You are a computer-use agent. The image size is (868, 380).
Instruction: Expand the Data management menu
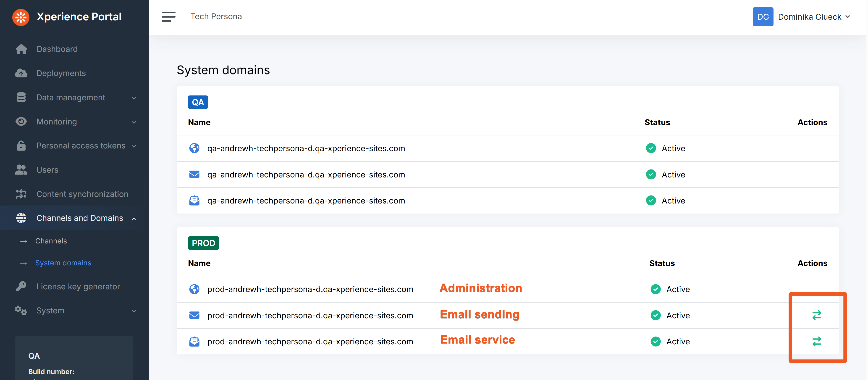tap(71, 98)
